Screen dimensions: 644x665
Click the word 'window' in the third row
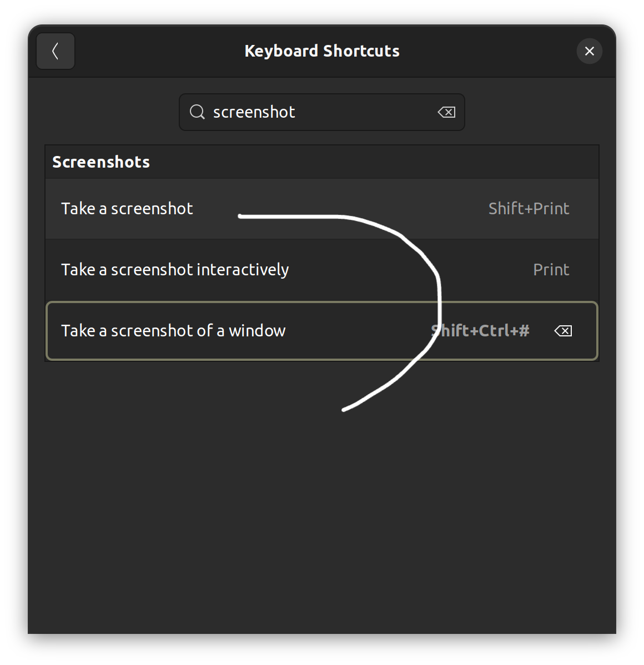pyautogui.click(x=257, y=331)
